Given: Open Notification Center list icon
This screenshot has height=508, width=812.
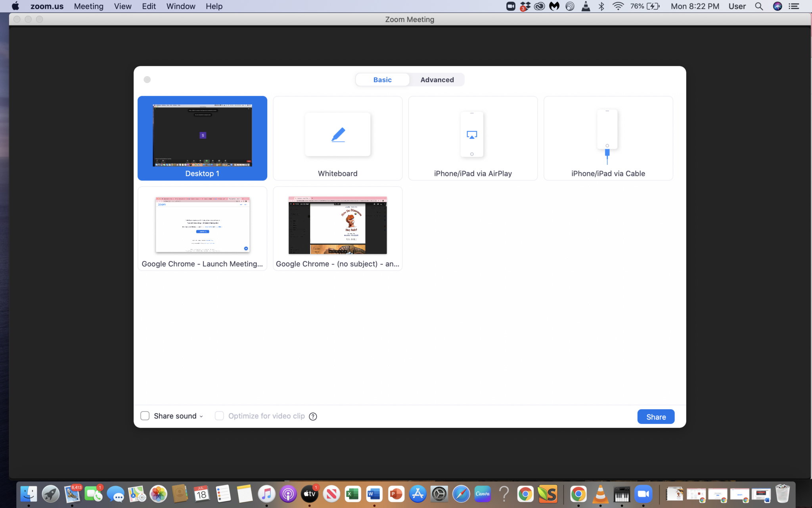Looking at the screenshot, I should 794,6.
